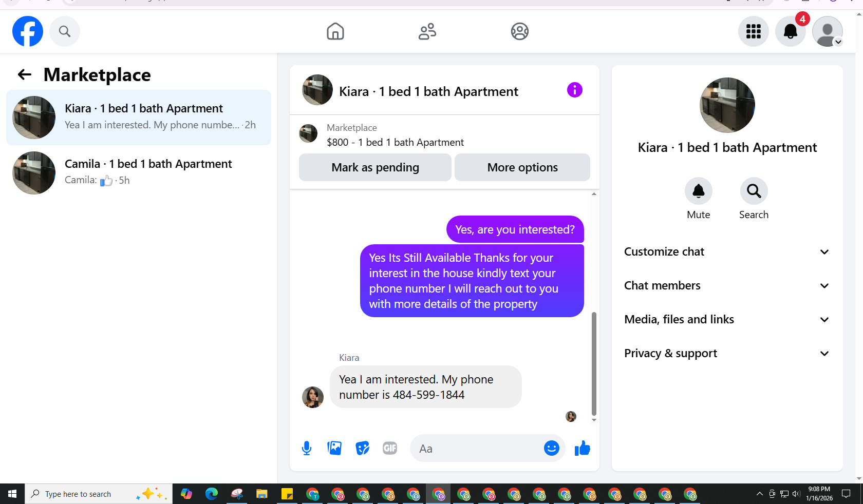
Task: Open the volume control in system tray
Action: click(x=796, y=494)
